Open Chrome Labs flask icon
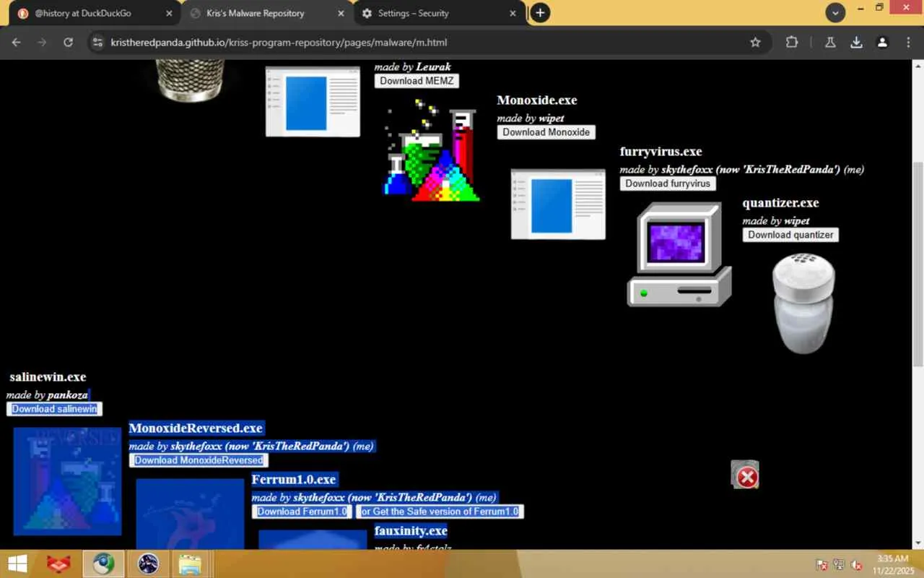Image resolution: width=924 pixels, height=578 pixels. point(830,43)
